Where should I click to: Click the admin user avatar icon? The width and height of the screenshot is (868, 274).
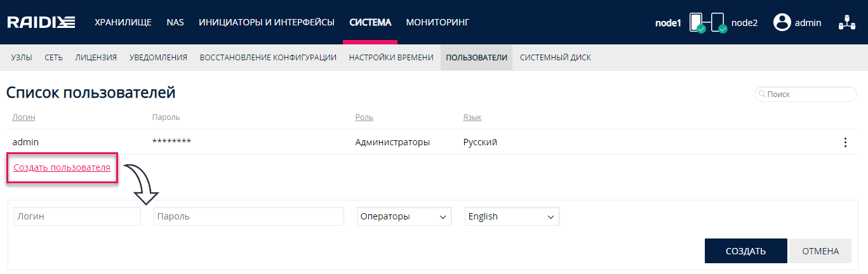[782, 22]
